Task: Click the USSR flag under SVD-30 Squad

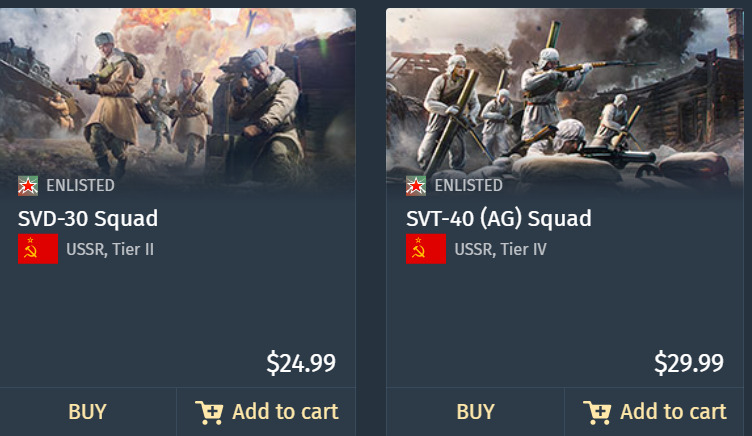Action: pyautogui.click(x=38, y=249)
